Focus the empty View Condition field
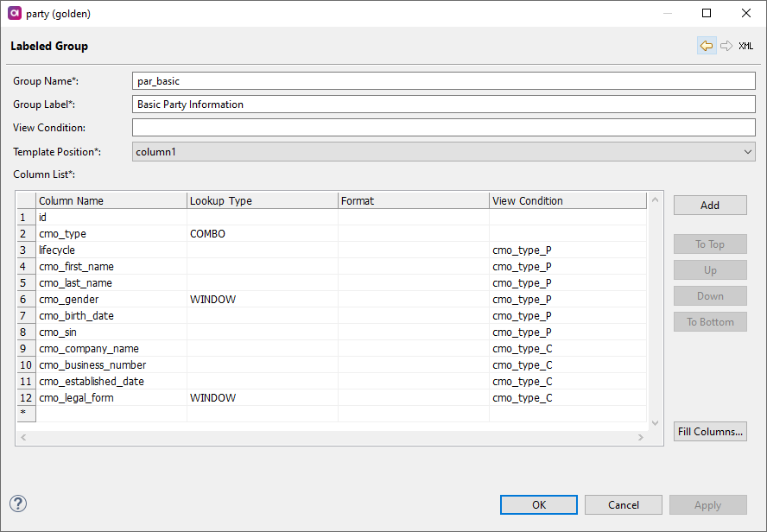The height and width of the screenshot is (532, 767). [x=444, y=128]
